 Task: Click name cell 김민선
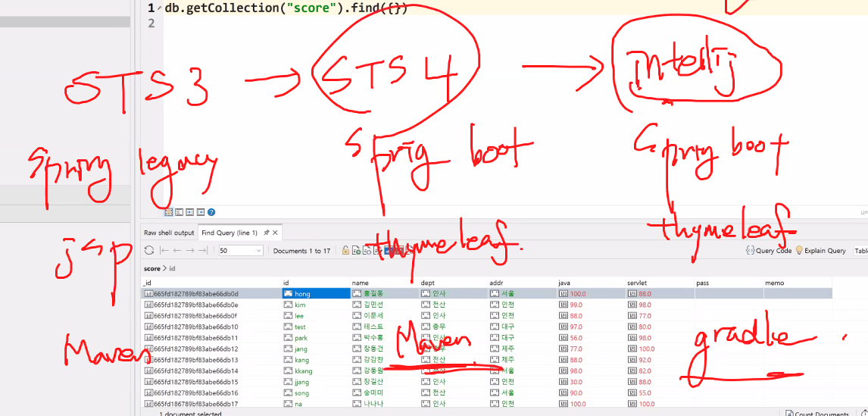tap(385, 305)
